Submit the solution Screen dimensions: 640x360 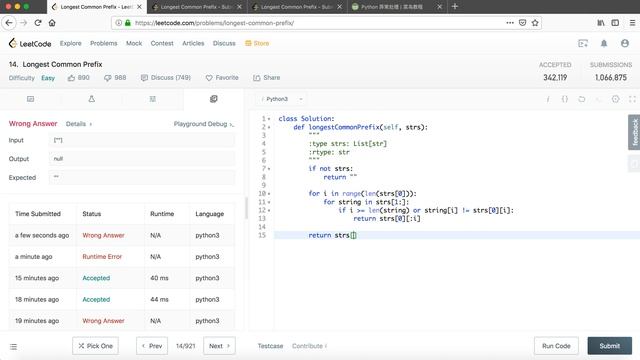click(610, 346)
